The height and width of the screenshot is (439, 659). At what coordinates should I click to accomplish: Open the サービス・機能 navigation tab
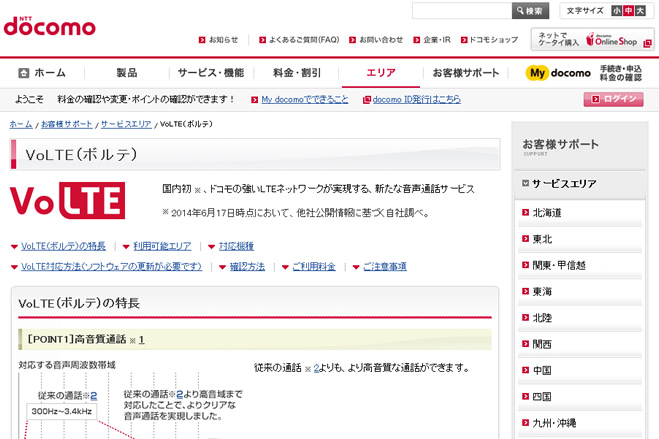tap(211, 73)
